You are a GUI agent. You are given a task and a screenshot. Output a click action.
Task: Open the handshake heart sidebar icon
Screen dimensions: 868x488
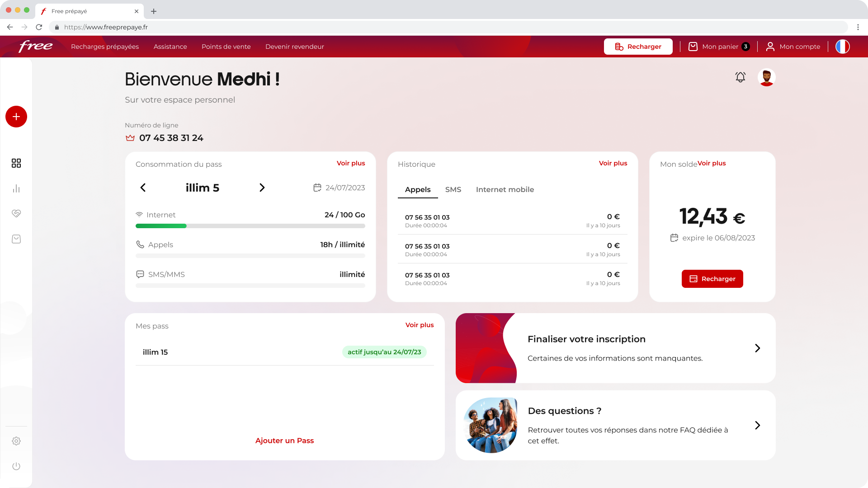point(16,213)
